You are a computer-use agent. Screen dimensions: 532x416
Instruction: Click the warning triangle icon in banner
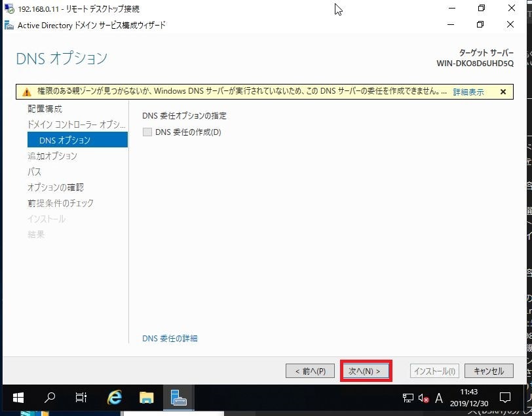point(26,92)
